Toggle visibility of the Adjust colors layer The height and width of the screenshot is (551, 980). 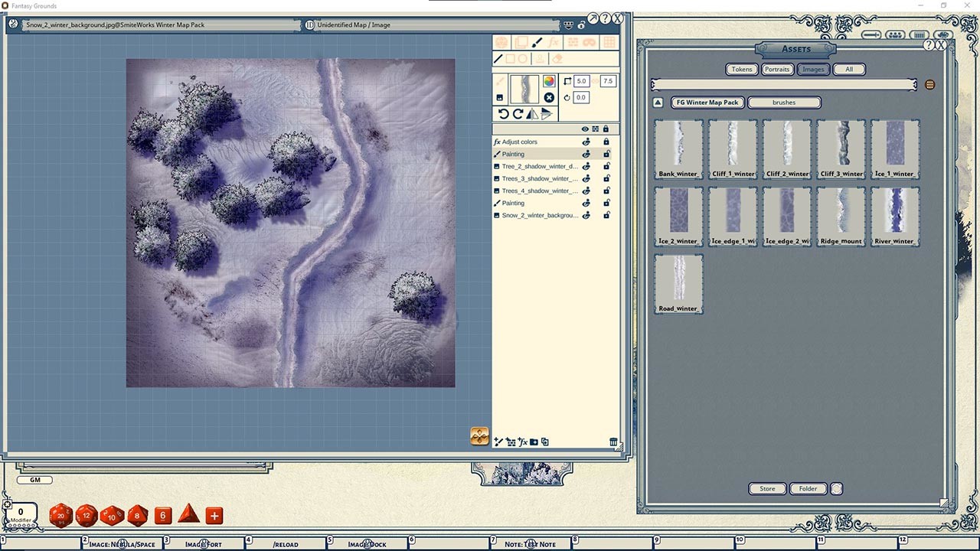coord(586,142)
